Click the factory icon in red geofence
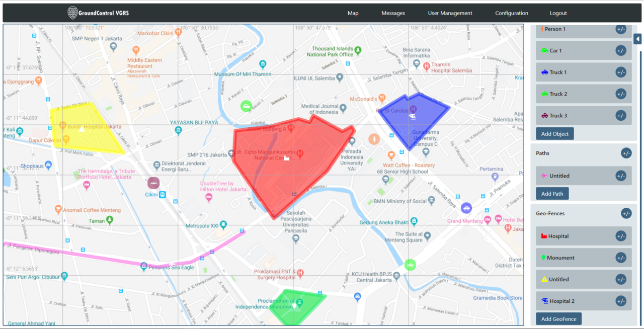The image size is (644, 329). click(287, 157)
